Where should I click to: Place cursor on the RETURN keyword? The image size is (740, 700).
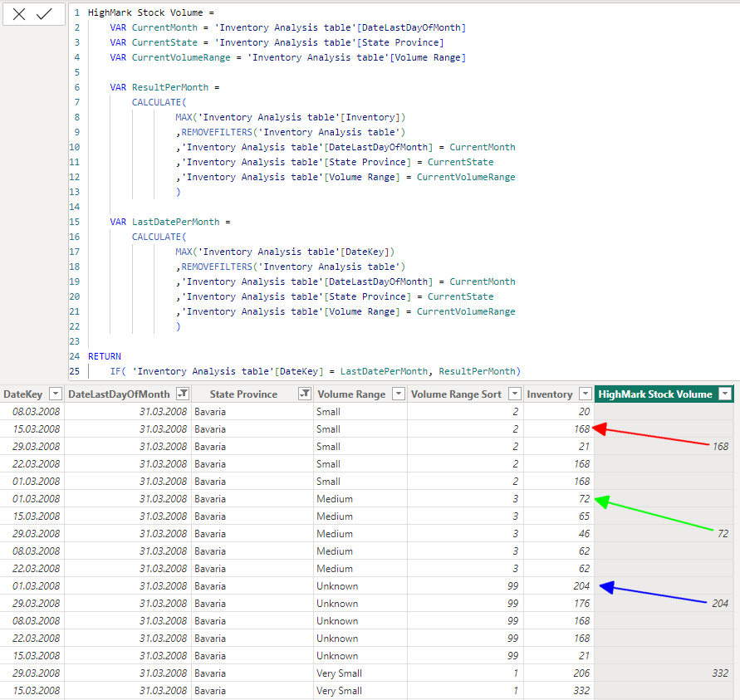[105, 356]
